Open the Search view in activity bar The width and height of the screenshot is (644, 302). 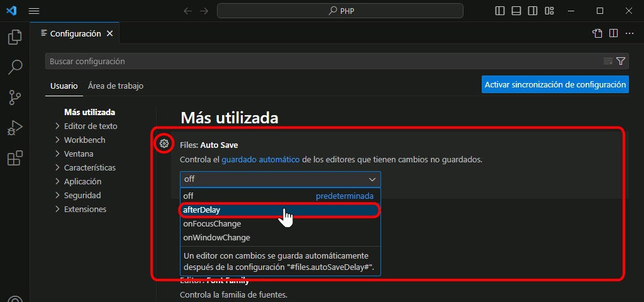point(14,67)
